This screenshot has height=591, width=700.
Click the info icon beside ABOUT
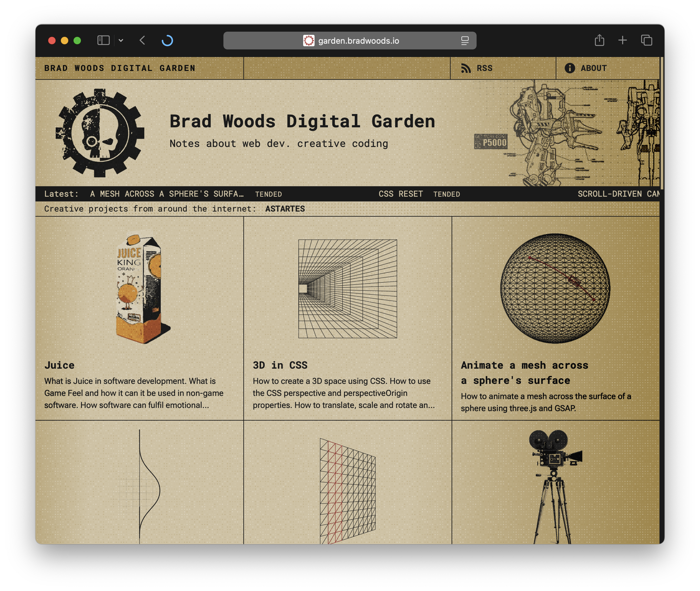pos(570,68)
